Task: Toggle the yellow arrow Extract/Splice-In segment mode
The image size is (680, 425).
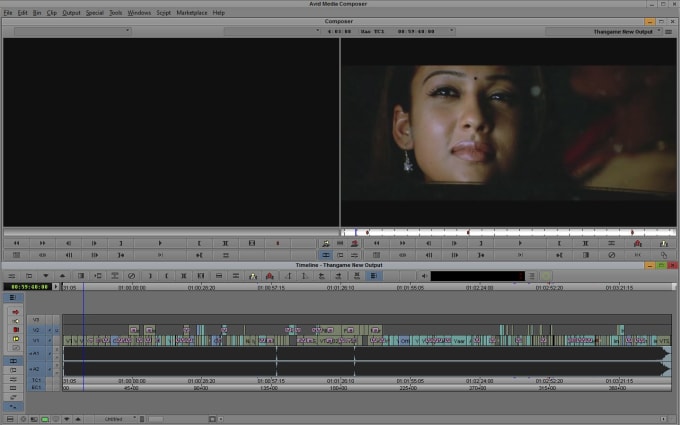Action: [16, 321]
